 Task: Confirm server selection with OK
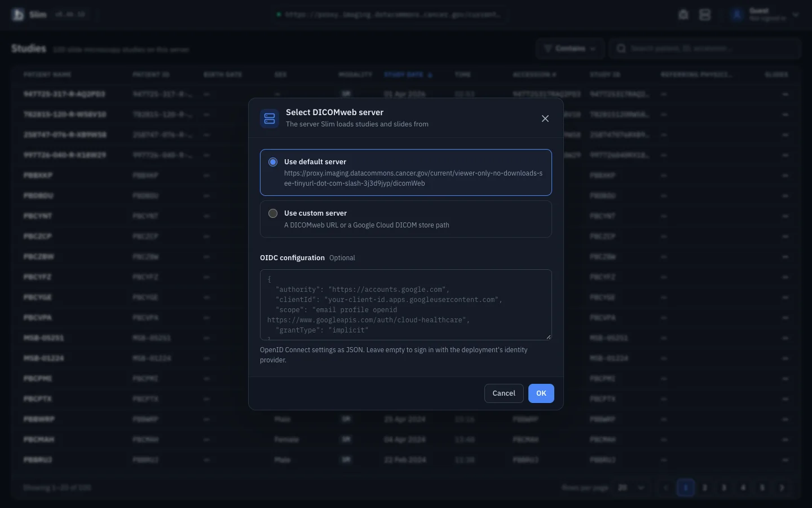click(x=541, y=393)
